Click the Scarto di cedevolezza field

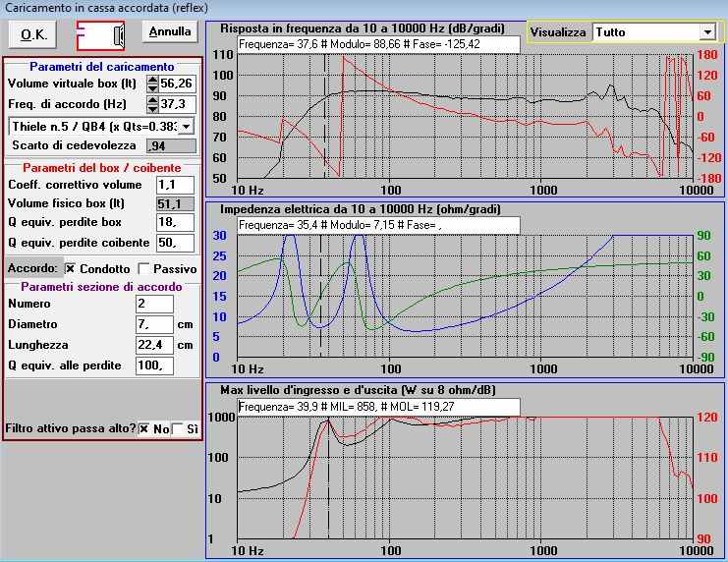(x=171, y=145)
